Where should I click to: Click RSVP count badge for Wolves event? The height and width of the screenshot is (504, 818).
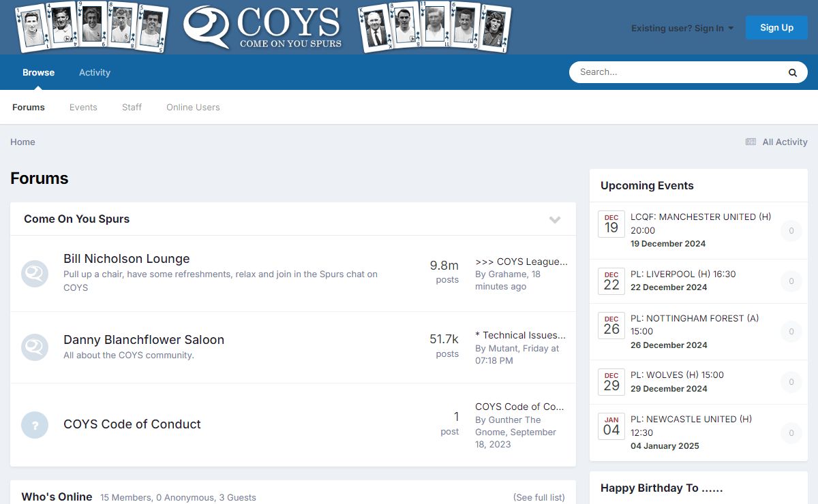(x=791, y=382)
